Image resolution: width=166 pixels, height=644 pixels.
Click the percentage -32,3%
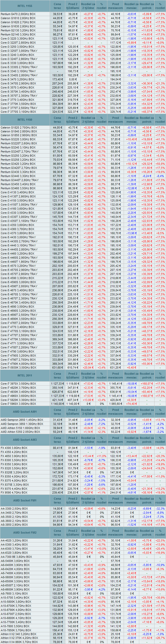pyautogui.click(x=160, y=509)
